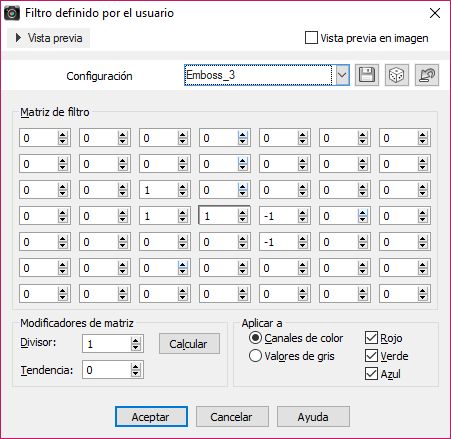Uncheck the Rojo channel checkbox
This screenshot has width=451, height=439.
pyautogui.click(x=371, y=338)
